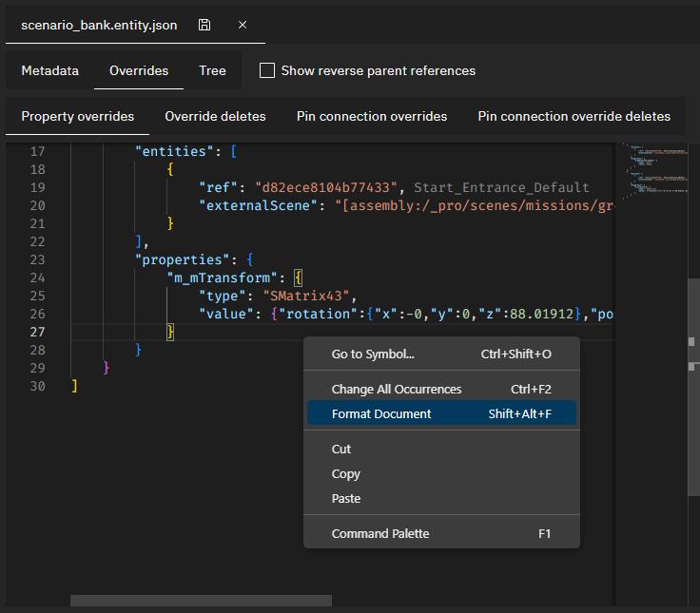Image resolution: width=700 pixels, height=613 pixels.
Task: Click the horizontal scrollbar thumb of the editor
Action: pos(201,601)
